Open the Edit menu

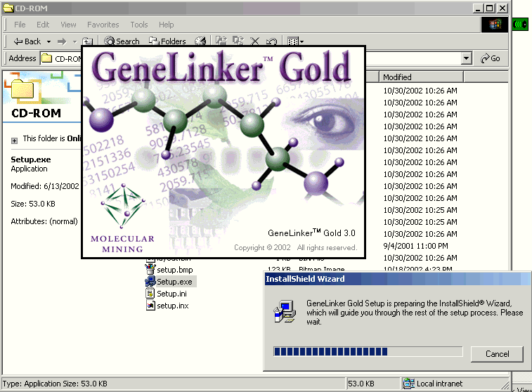click(x=43, y=25)
